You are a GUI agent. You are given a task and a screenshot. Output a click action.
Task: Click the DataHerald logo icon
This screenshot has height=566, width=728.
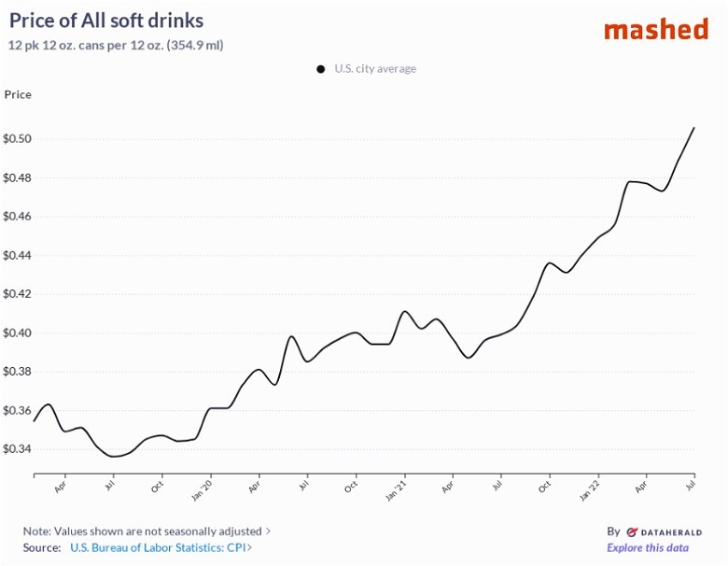coord(632,531)
